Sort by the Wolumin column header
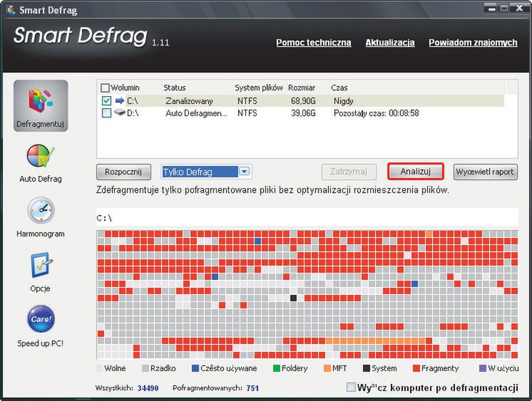532x401 pixels. click(125, 88)
